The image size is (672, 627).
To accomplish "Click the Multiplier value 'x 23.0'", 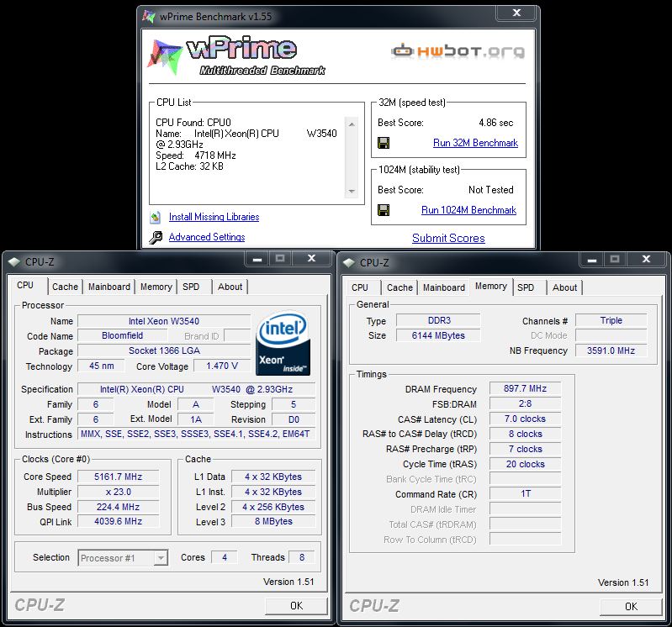I will click(x=119, y=492).
